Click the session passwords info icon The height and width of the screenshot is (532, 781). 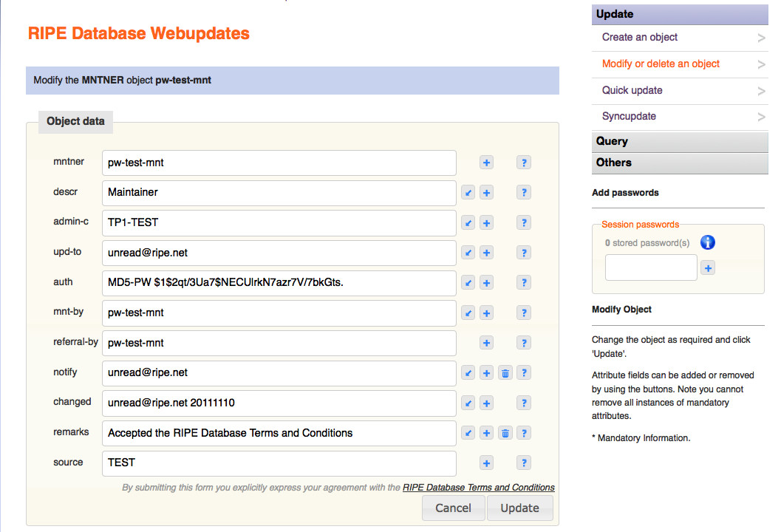click(x=707, y=242)
